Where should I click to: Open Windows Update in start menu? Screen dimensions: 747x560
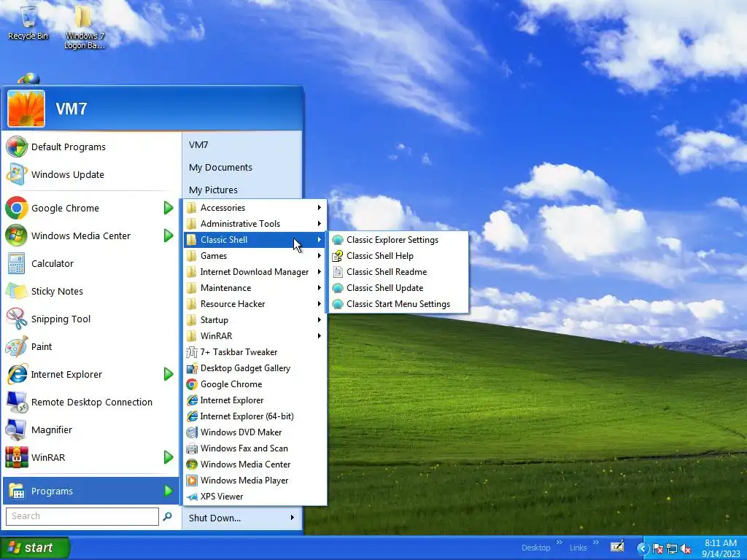pyautogui.click(x=90, y=174)
